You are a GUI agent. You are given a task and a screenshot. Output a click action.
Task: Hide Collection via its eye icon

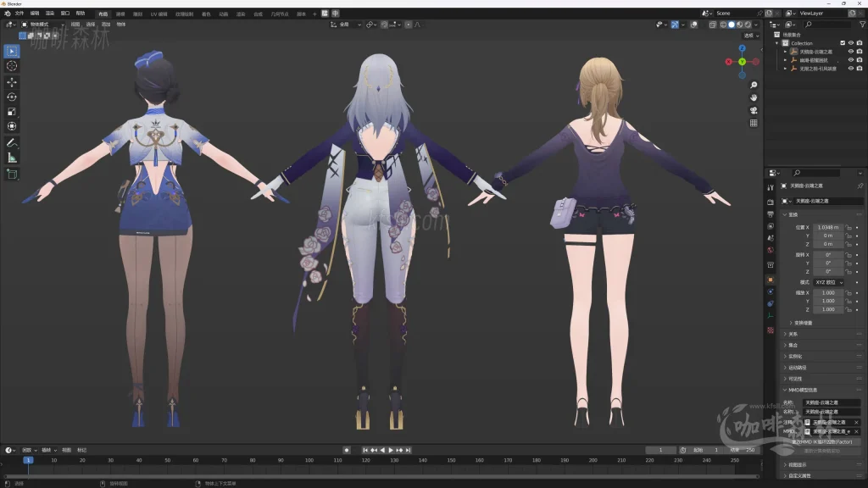point(851,43)
